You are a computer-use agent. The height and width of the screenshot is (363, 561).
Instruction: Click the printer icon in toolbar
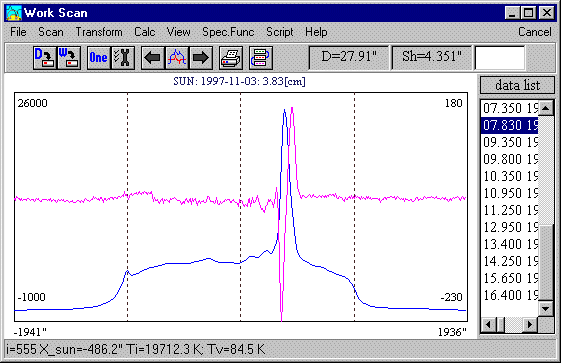231,58
